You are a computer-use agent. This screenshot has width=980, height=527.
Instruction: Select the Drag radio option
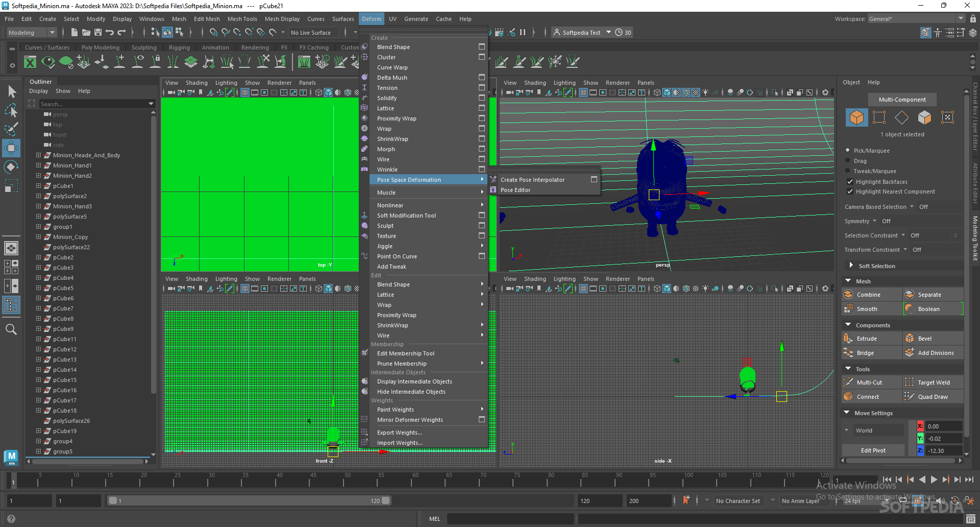point(848,160)
